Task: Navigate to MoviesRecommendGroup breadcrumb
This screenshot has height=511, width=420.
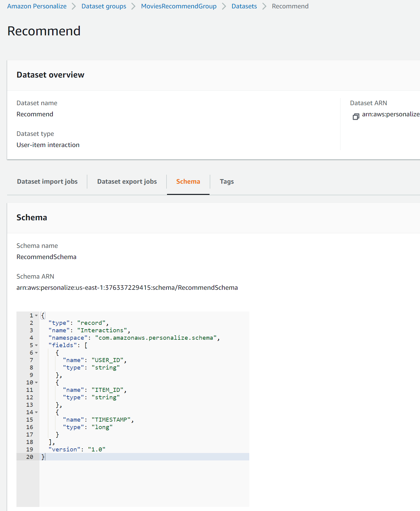Action: point(178,6)
